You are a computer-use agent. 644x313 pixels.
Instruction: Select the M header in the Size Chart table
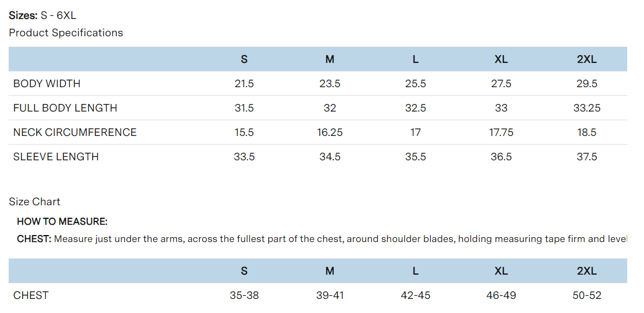point(330,271)
